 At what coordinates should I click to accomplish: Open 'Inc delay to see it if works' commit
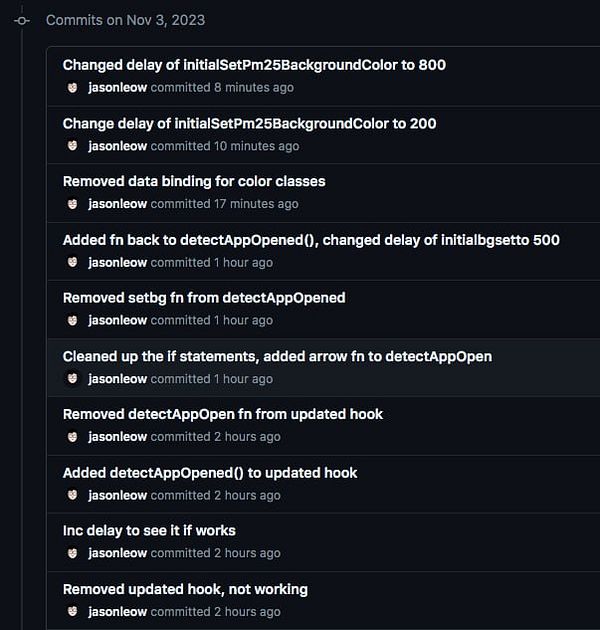149,531
